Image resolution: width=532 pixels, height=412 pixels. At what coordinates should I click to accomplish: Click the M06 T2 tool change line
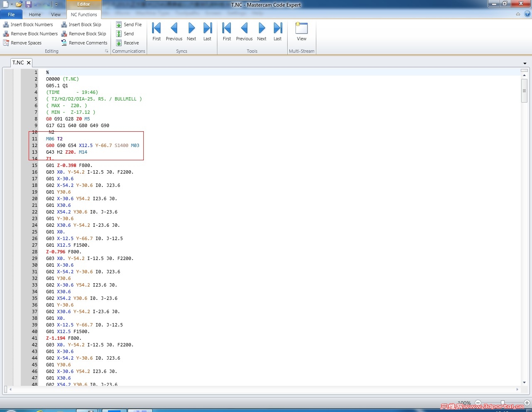point(54,139)
